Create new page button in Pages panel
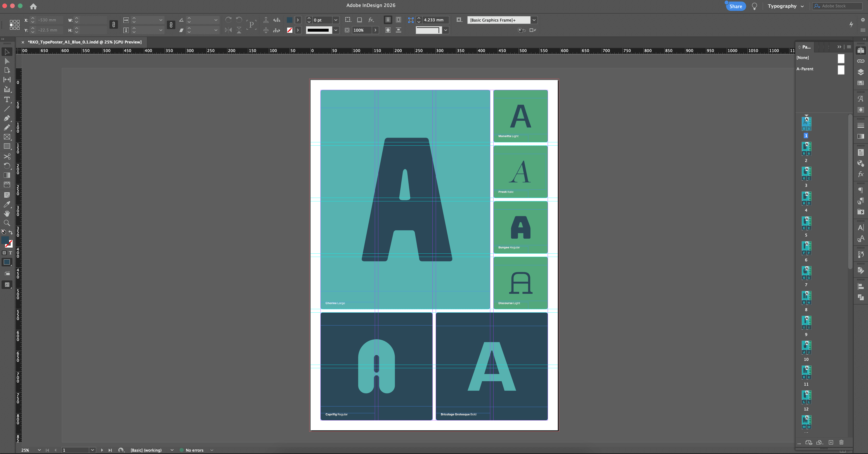The image size is (868, 454). click(831, 442)
